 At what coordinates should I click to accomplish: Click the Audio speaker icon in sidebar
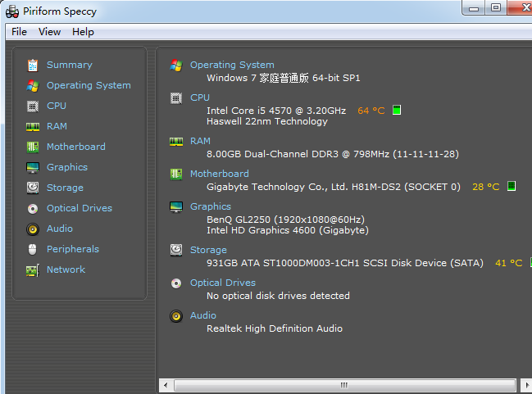(33, 229)
